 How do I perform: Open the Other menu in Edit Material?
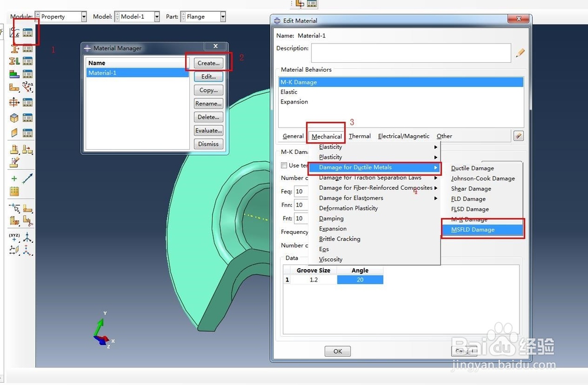click(x=444, y=136)
